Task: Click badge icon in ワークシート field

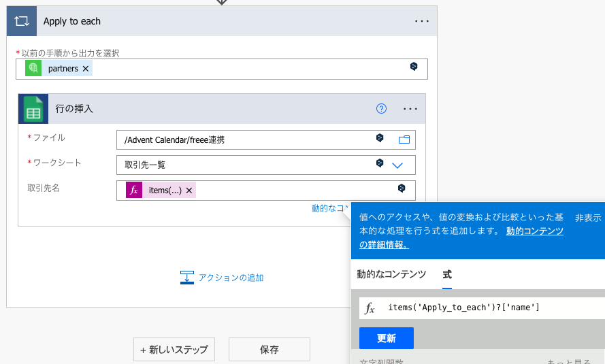Action: 380,163
